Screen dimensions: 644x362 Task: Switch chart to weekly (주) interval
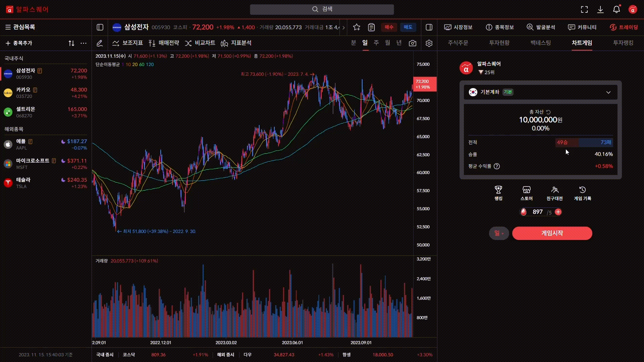(x=376, y=43)
